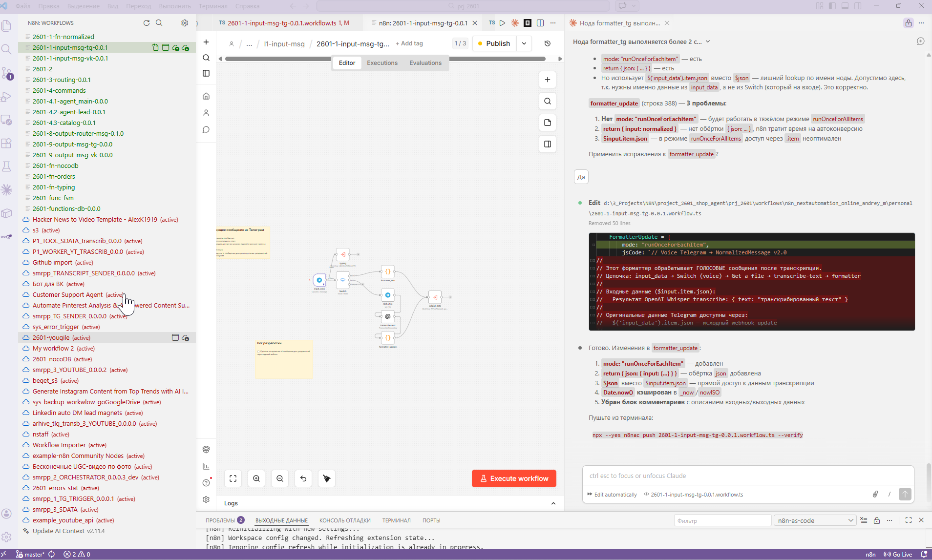Toggle secondary sidebar visibility in title bar
Screen dimensions: 932x560
click(x=858, y=6)
